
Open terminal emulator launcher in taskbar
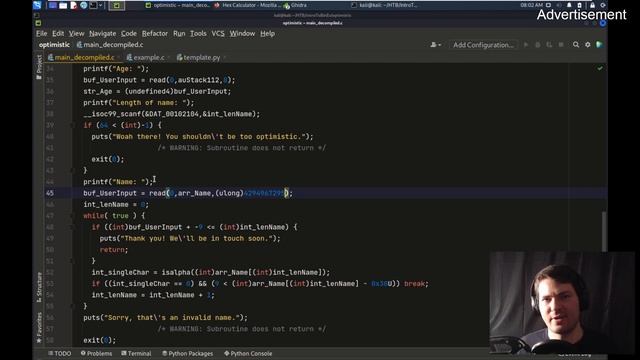93,5
